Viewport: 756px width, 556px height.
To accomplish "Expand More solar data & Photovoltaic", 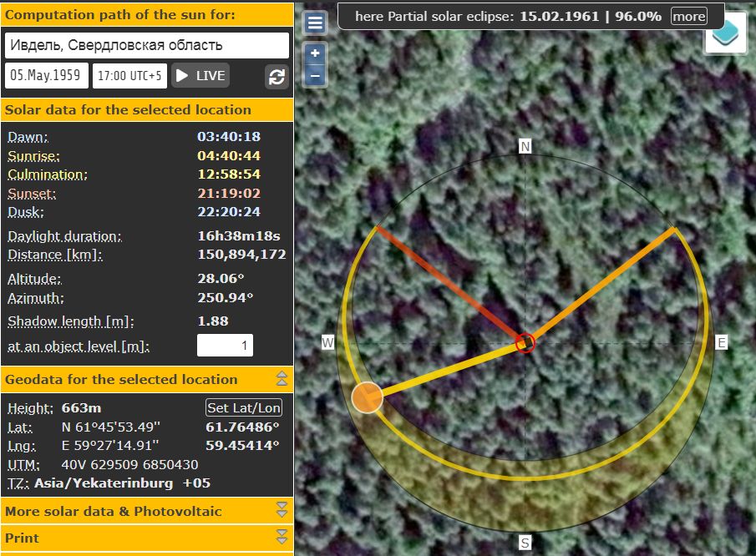I will (x=282, y=510).
